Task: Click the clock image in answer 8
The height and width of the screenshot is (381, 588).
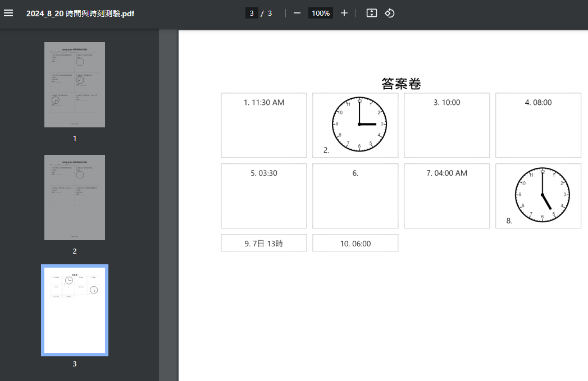Action: point(543,195)
